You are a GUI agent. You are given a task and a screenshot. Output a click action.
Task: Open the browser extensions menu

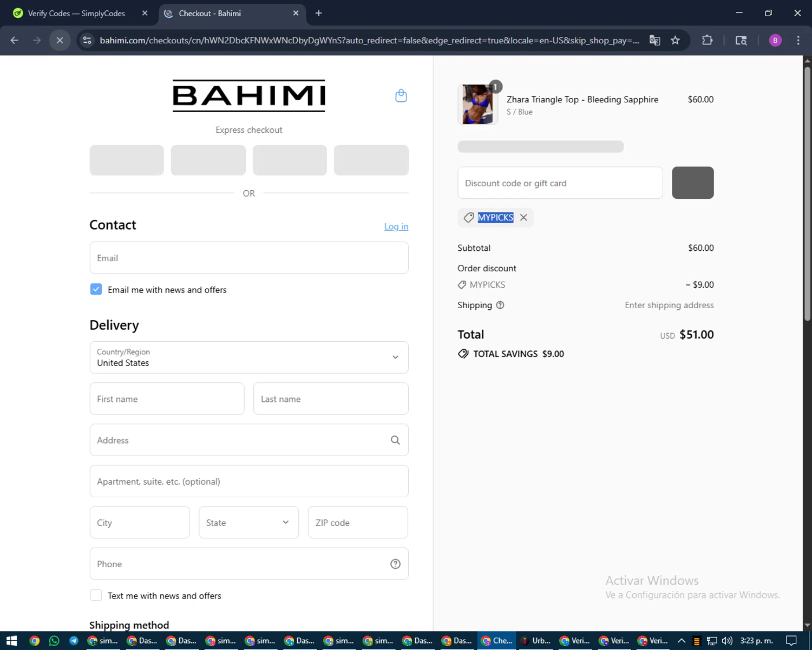(x=707, y=40)
